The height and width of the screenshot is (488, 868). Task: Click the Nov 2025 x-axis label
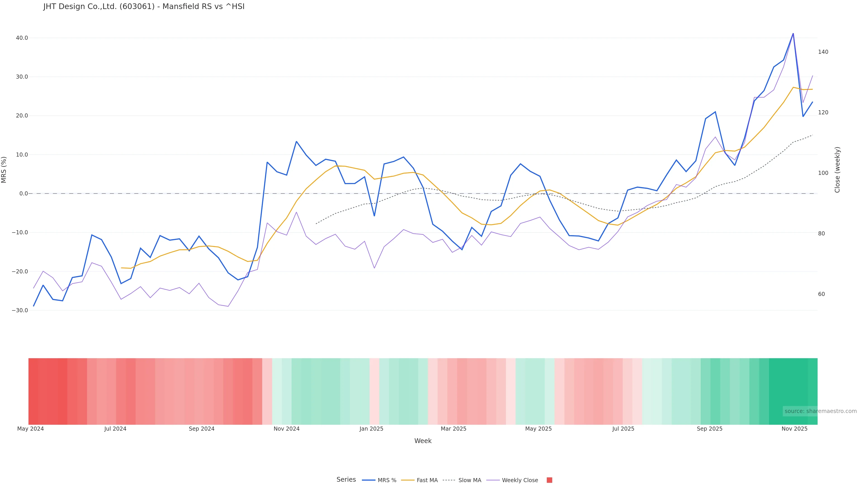pyautogui.click(x=794, y=429)
